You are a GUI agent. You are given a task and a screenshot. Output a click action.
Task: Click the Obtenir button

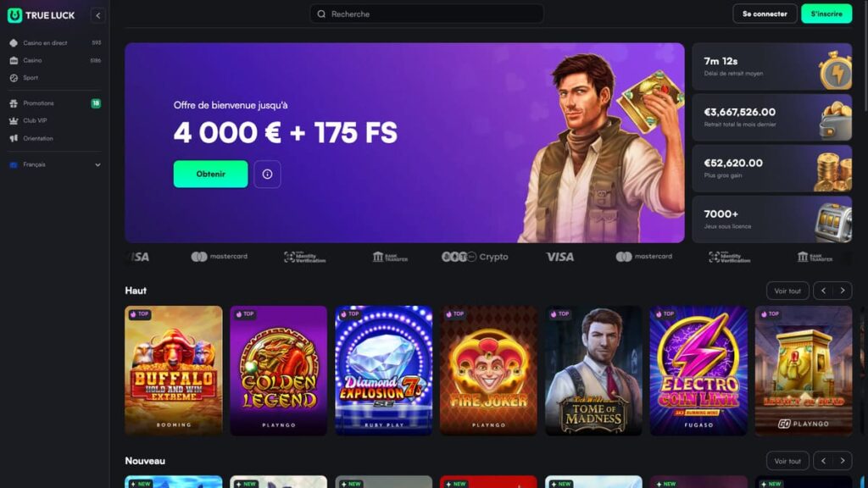point(211,175)
